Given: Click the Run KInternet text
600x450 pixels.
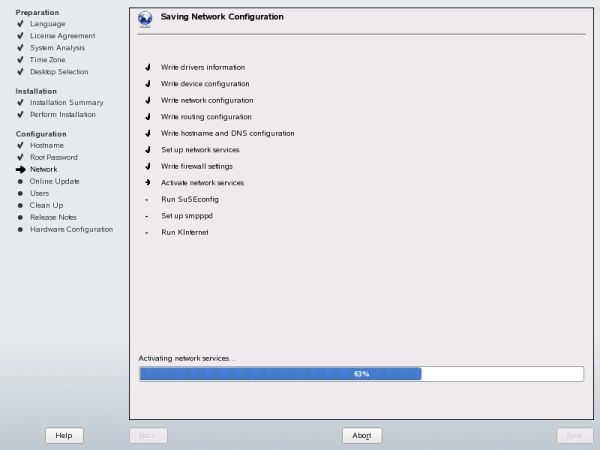Looking at the screenshot, I should pos(185,232).
